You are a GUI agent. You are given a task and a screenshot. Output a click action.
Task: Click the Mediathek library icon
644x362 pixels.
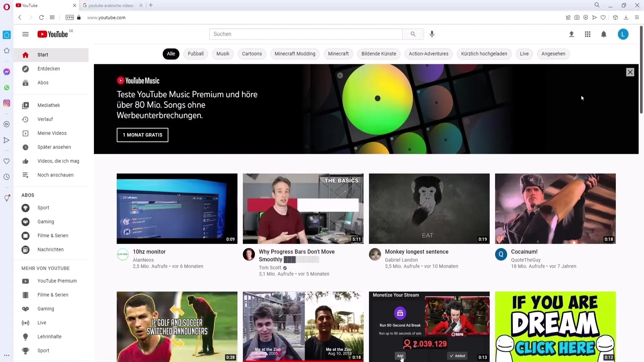pyautogui.click(x=25, y=105)
